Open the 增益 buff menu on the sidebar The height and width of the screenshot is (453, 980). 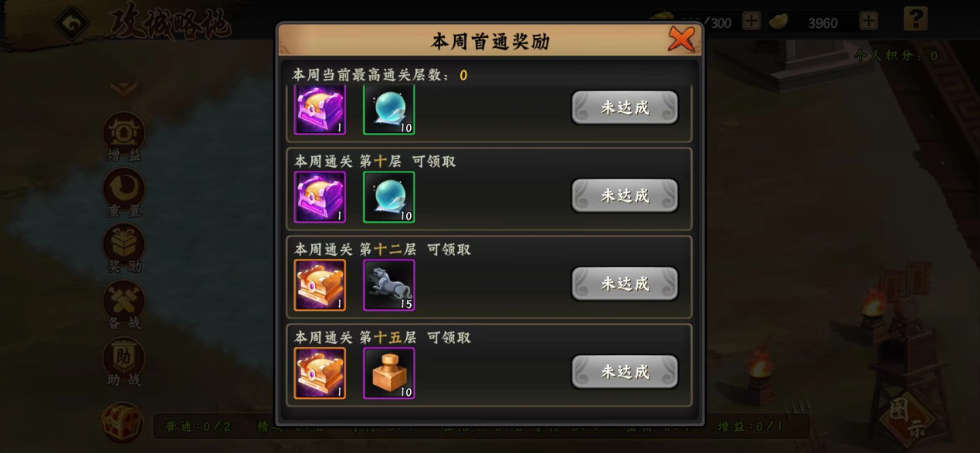pyautogui.click(x=124, y=136)
